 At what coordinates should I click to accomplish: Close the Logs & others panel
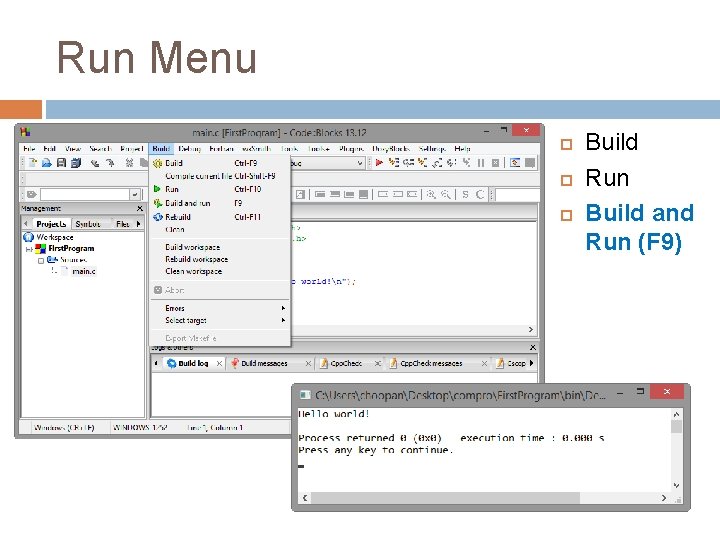(533, 348)
